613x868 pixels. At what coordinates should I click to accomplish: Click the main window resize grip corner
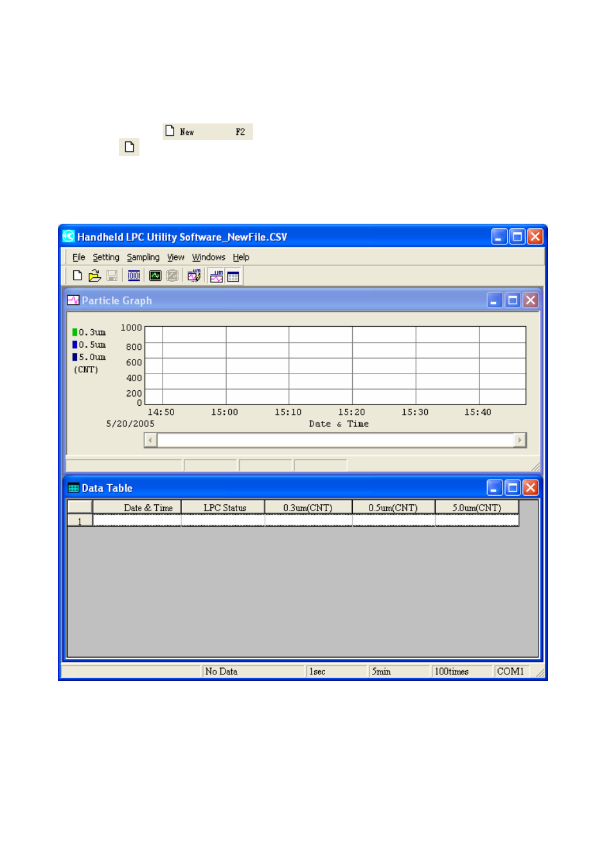[x=540, y=673]
